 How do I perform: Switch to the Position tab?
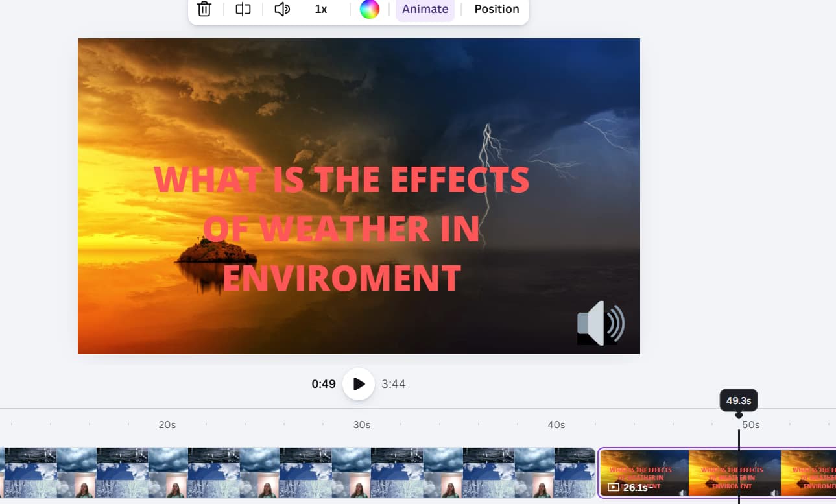[x=496, y=9]
